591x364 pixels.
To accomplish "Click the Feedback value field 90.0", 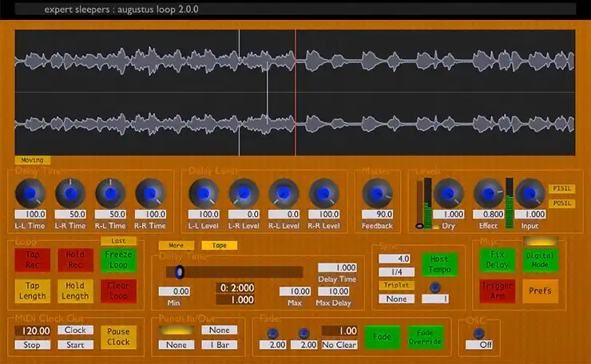I will coord(377,215).
